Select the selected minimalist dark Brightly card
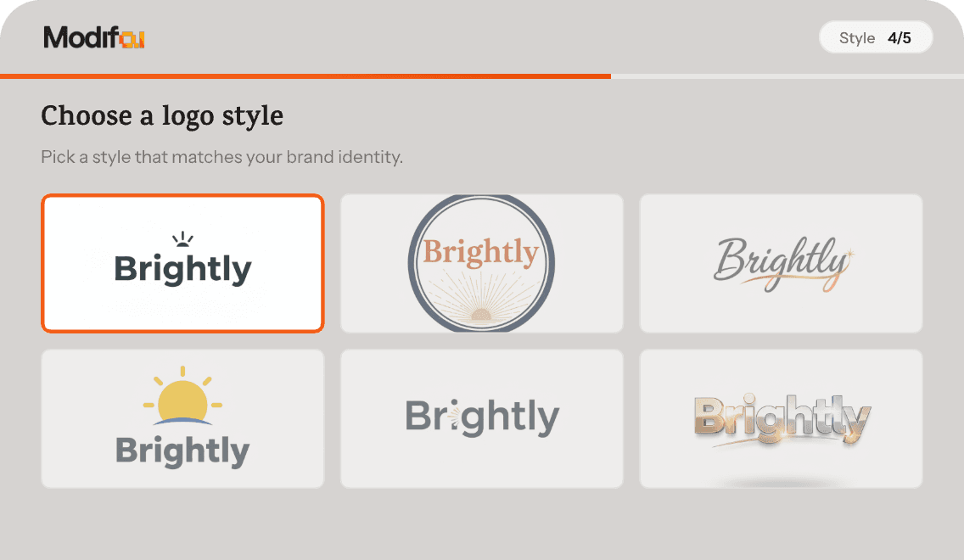The image size is (964, 560). pyautogui.click(x=182, y=263)
